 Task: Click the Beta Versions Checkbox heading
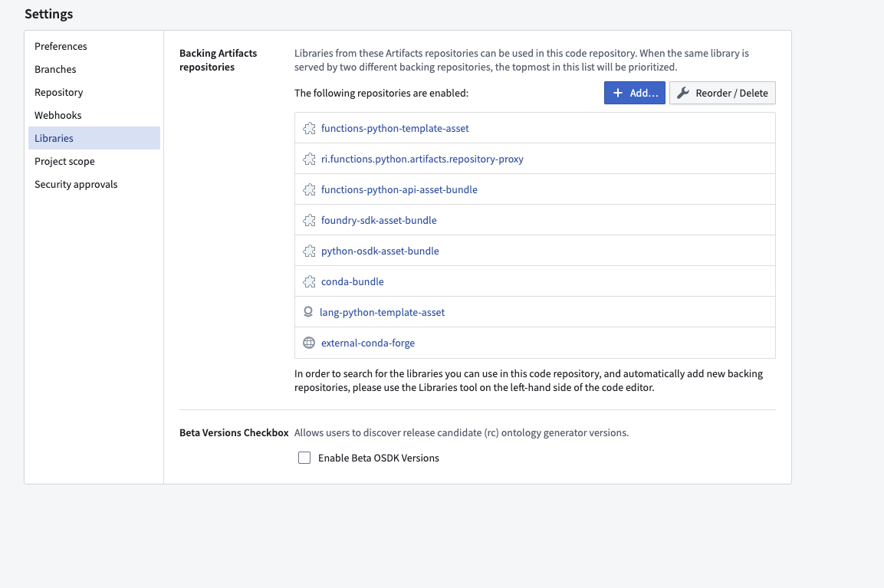(x=234, y=433)
